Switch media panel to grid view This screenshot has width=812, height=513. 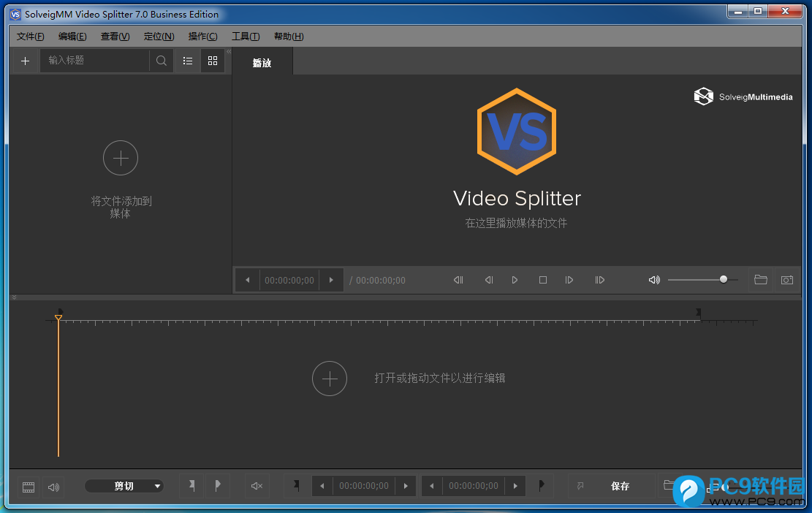click(213, 61)
